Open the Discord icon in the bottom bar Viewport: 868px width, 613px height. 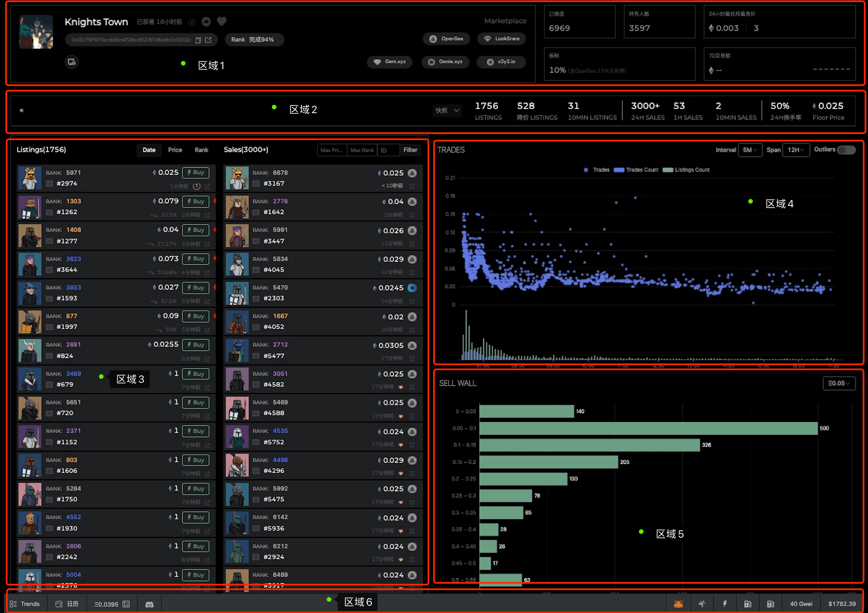coord(149,604)
